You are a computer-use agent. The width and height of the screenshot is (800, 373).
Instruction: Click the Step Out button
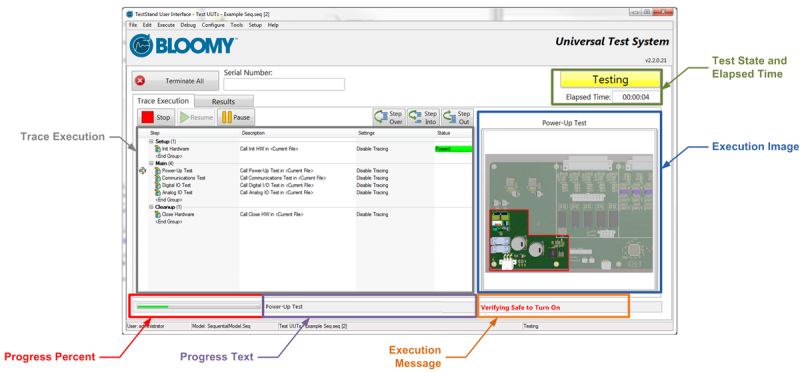coord(457,117)
